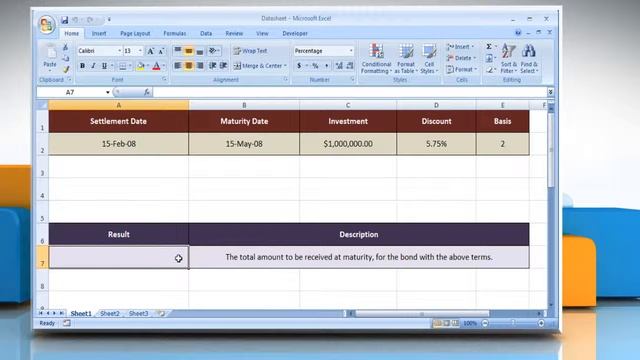Apply Percent Style icon

(x=315, y=66)
